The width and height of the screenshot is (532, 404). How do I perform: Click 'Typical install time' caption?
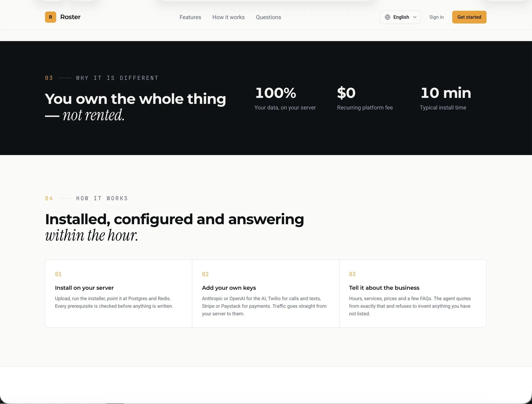point(443,107)
